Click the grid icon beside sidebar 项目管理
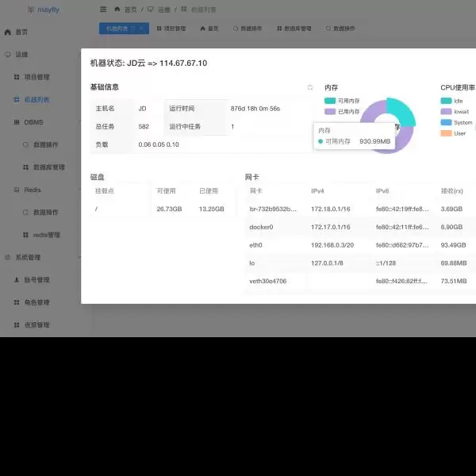Image resolution: width=476 pixels, height=476 pixels. pyautogui.click(x=17, y=77)
